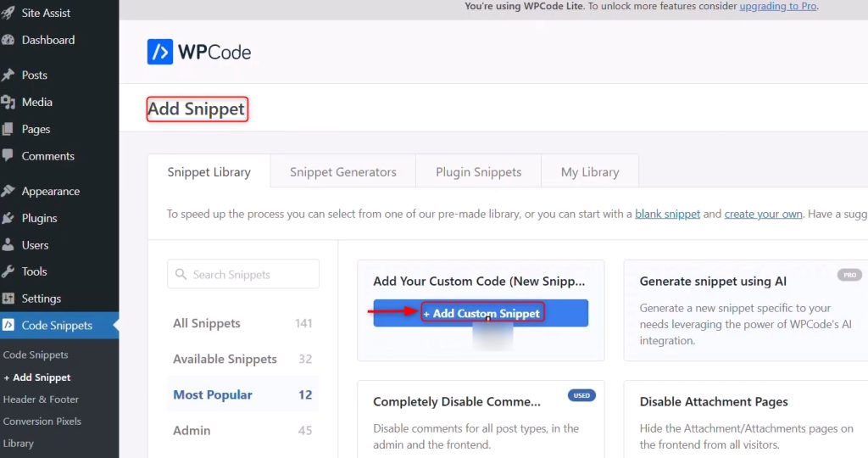Click the Settings sliders icon
The image size is (868, 458).
click(x=8, y=299)
